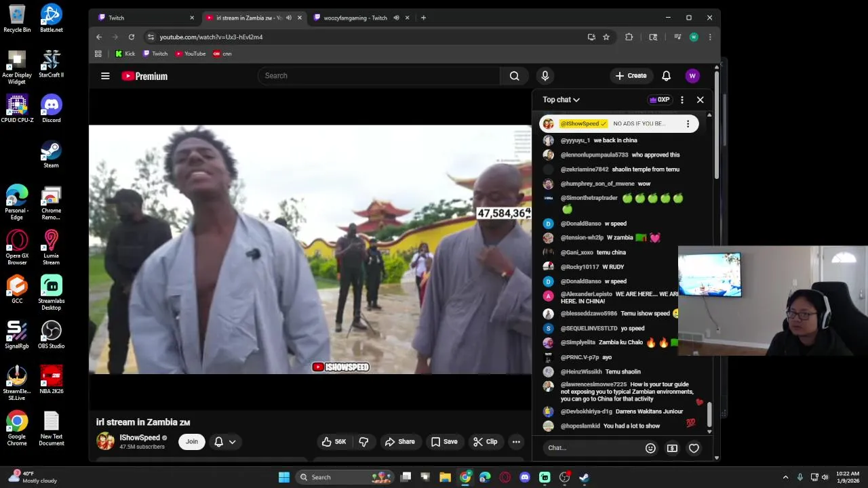Open the account avatar menu on YouTube

(692, 76)
